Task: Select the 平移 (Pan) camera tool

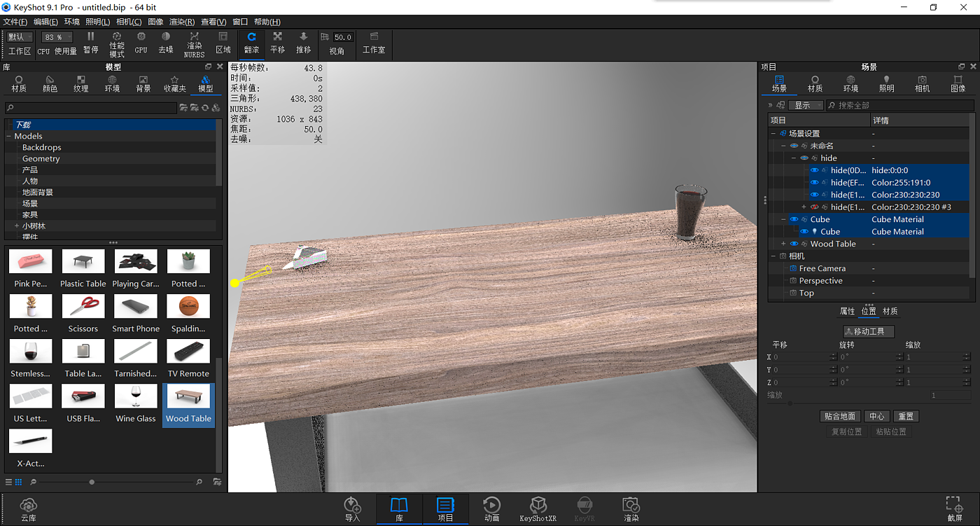Action: 277,43
